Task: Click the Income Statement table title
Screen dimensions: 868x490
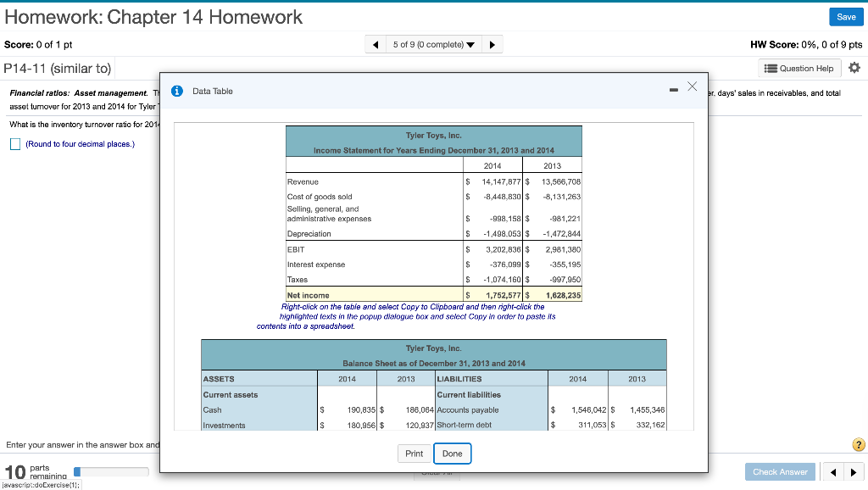Action: (433, 151)
